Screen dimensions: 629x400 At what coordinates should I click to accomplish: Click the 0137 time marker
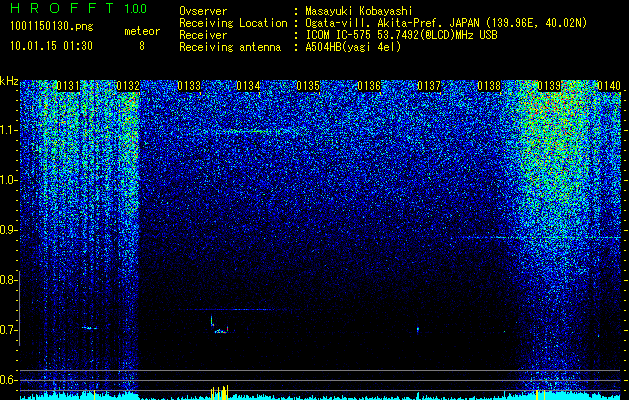[429, 86]
